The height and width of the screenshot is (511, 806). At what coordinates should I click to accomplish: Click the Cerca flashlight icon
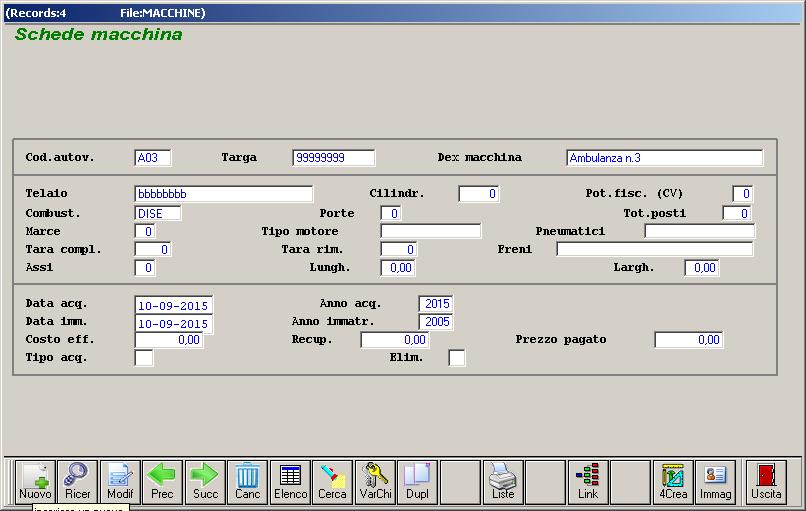point(333,481)
